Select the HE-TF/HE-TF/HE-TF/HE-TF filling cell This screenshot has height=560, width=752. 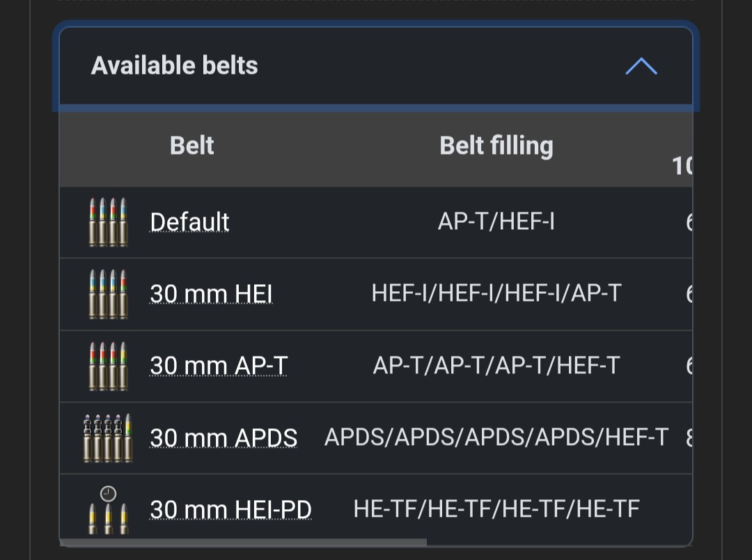(x=496, y=510)
